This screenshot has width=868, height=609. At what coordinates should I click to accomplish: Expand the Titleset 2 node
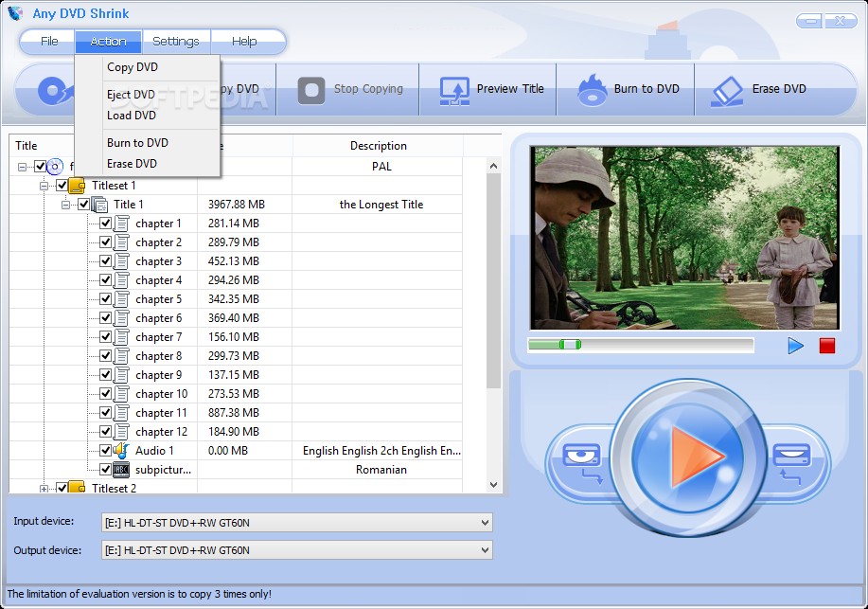44,489
